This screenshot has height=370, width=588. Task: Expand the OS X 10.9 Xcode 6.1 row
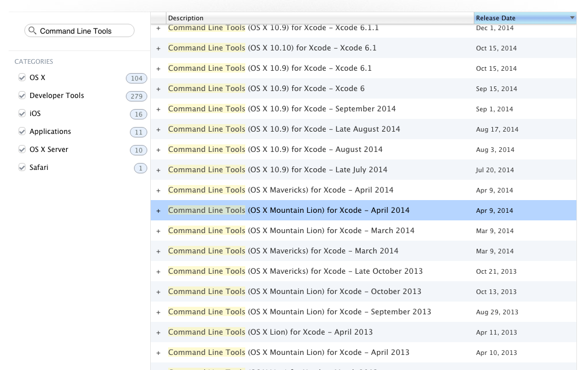(158, 68)
